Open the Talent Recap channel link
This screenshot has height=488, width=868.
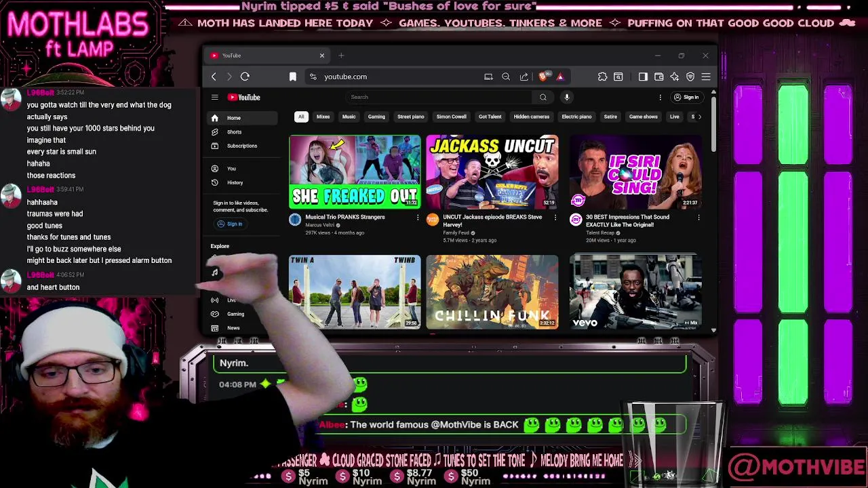(x=600, y=233)
